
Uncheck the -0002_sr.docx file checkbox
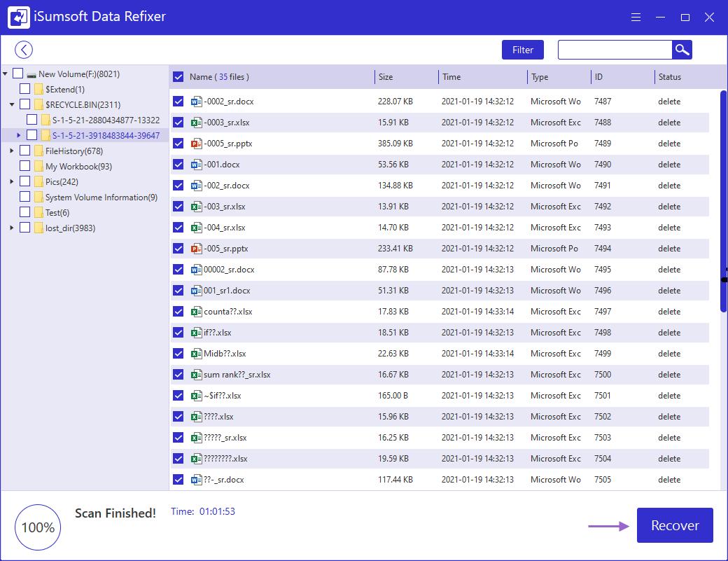(x=178, y=102)
